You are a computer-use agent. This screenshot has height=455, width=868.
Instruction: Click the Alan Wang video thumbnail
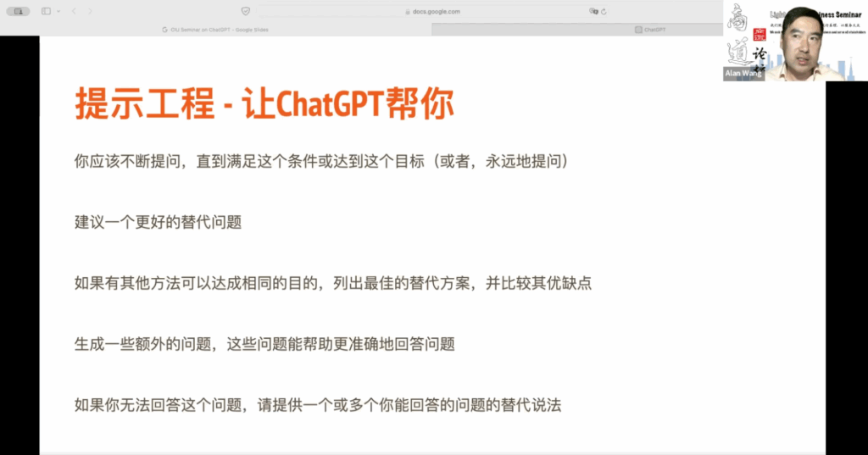795,41
